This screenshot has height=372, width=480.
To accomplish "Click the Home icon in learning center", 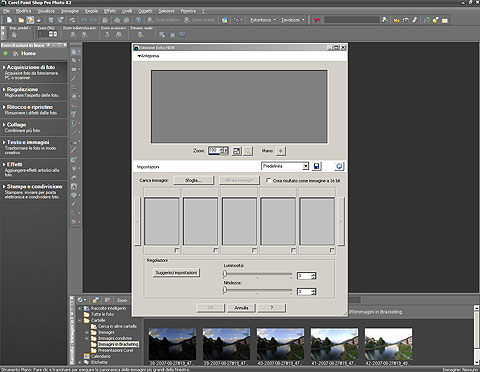I will [x=15, y=53].
